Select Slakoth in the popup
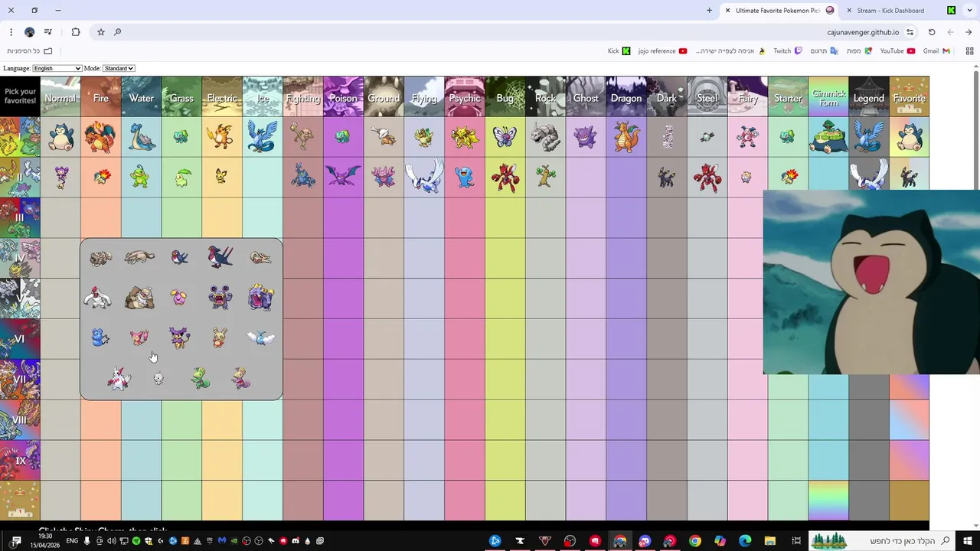 point(260,258)
